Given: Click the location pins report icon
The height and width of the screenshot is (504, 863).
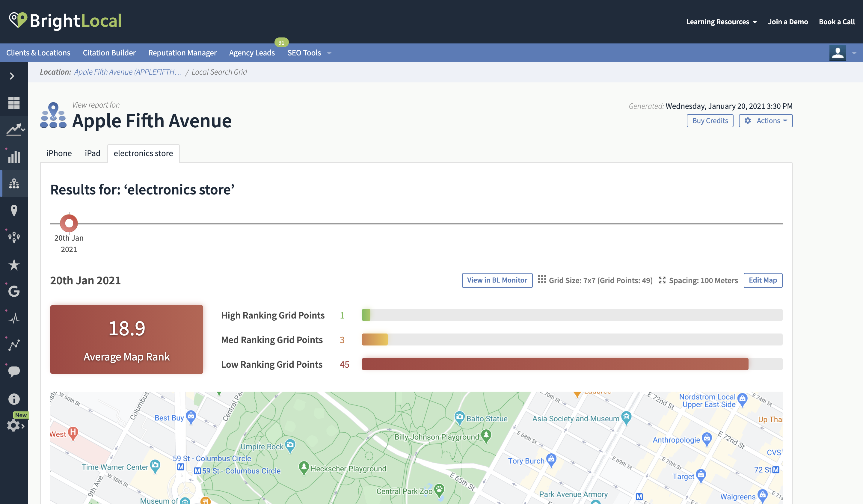Looking at the screenshot, I should 53,115.
